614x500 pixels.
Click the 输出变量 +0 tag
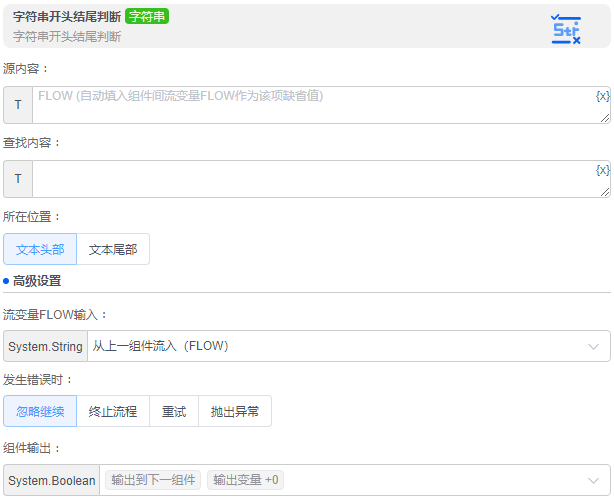tap(246, 480)
